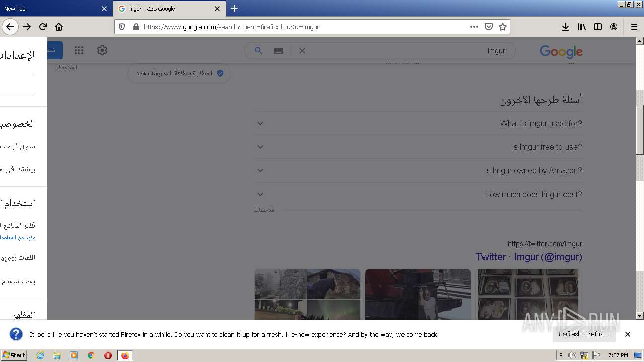Launch Opera from the taskbar
This screenshot has height=362, width=644.
(108, 355)
